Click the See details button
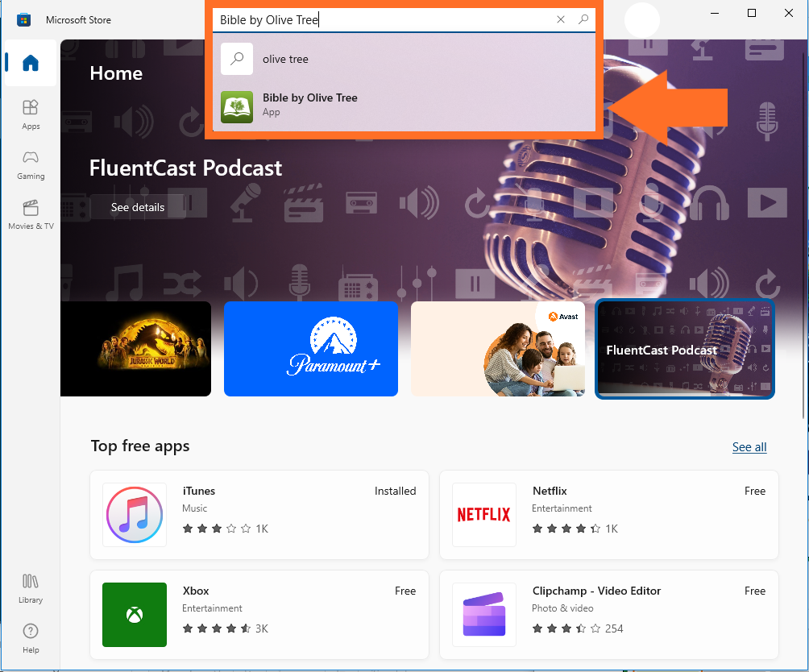 (138, 207)
